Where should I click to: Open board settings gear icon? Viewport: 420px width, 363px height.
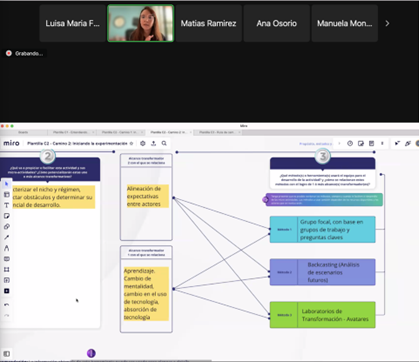coord(143,143)
